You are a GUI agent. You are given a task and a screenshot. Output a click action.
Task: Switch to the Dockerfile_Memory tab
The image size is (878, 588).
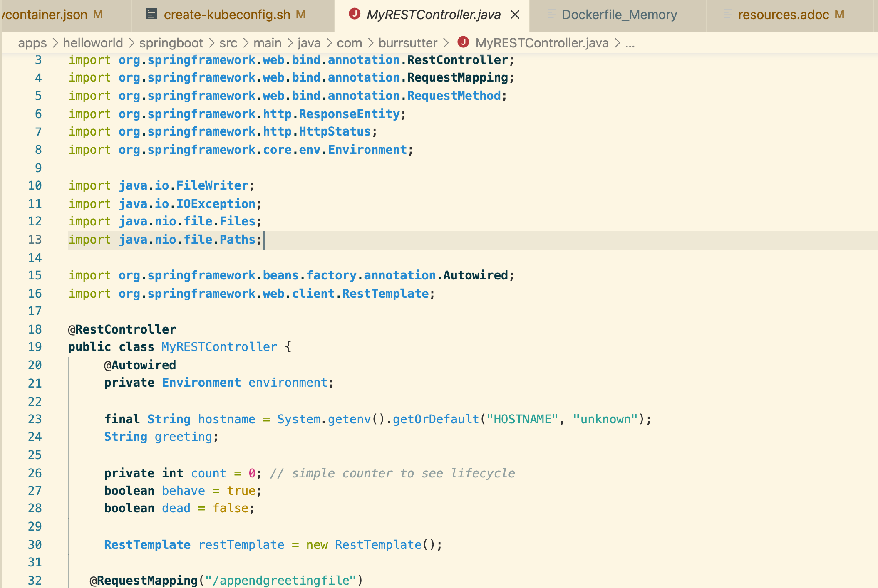[619, 14]
